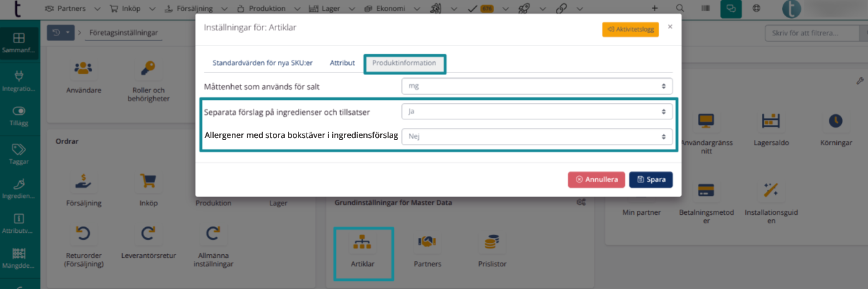Open the Roller och behörigheter tile

pyautogui.click(x=148, y=81)
